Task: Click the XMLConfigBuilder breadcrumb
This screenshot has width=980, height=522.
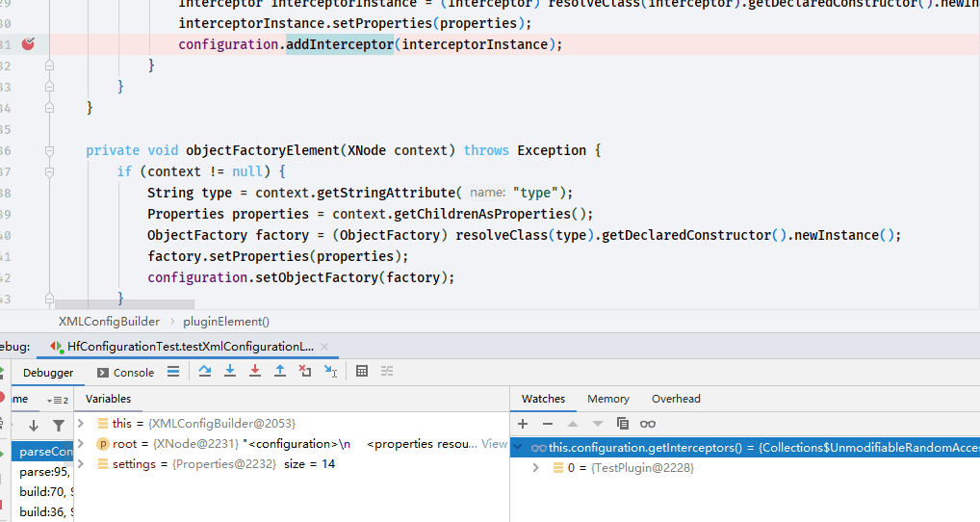Action: point(110,322)
